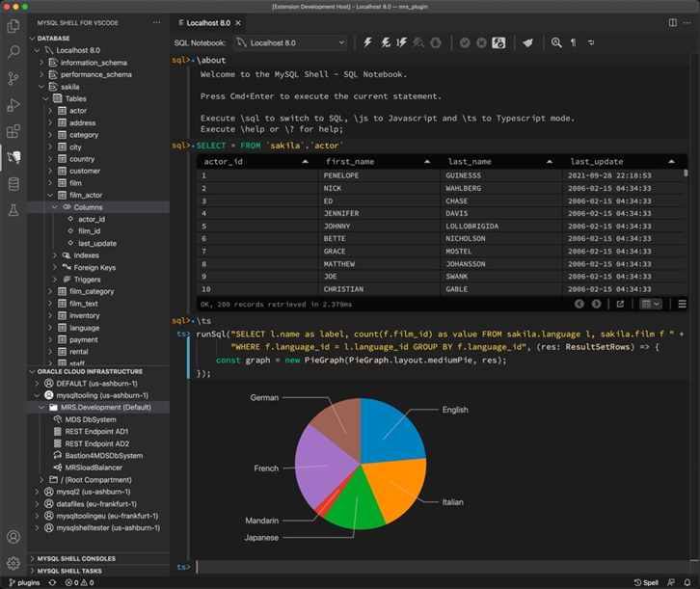Toggle the auto-commit toolbar button
This screenshot has width=700, height=589.
498,42
